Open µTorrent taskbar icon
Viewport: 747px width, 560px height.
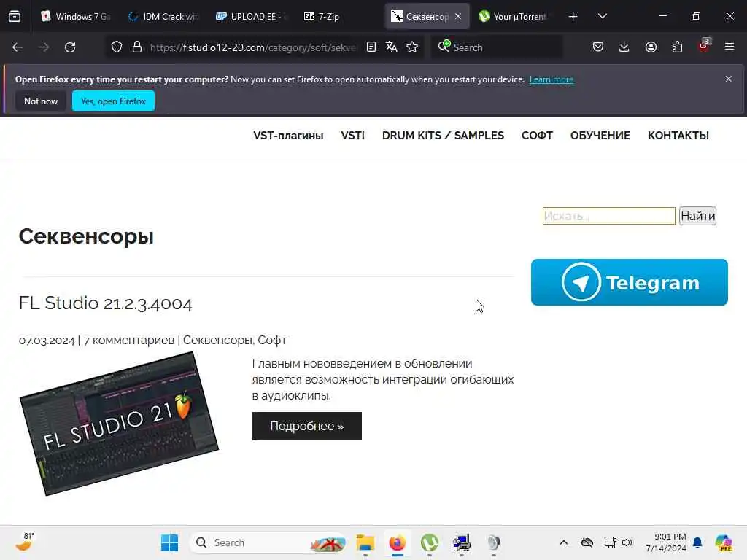click(x=430, y=542)
